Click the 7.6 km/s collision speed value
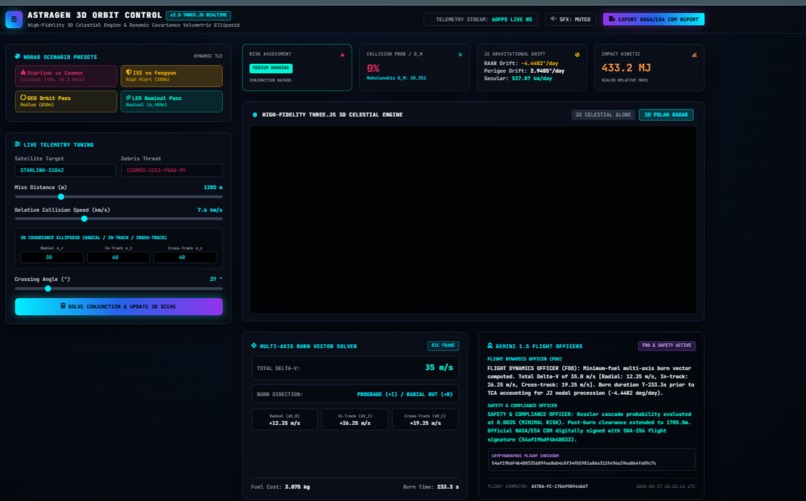The image size is (806, 501). (x=210, y=210)
